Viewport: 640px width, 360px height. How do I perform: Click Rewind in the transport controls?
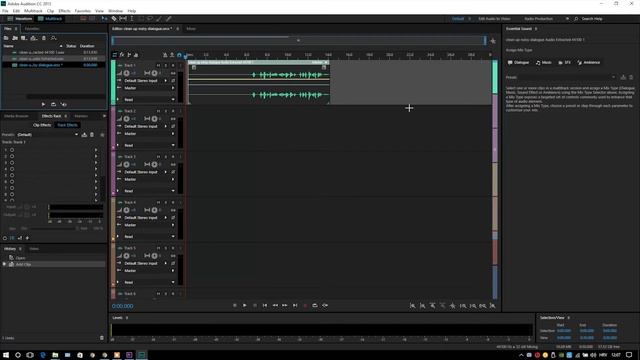point(275,305)
